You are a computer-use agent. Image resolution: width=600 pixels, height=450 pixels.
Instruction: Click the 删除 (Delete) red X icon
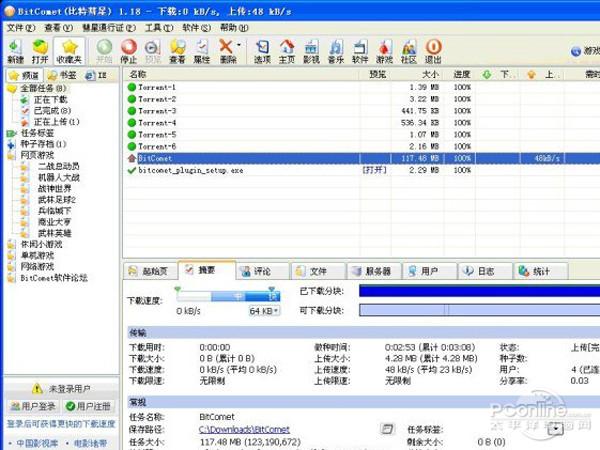click(226, 50)
